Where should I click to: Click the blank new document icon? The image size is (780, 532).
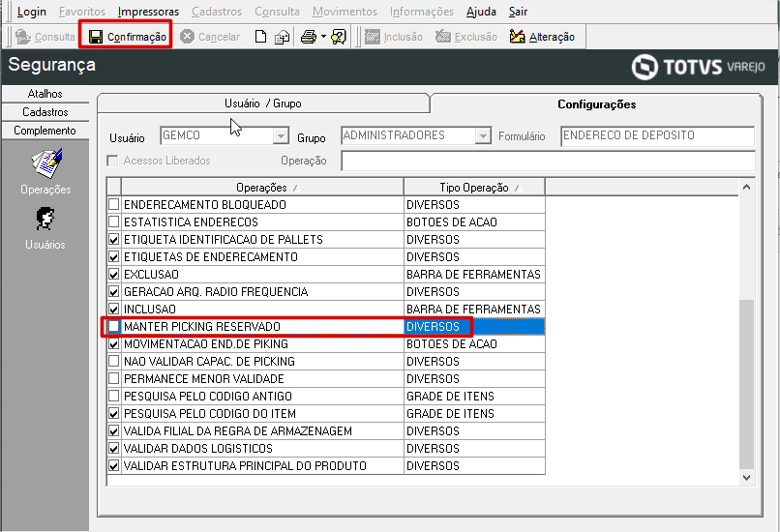coord(260,37)
